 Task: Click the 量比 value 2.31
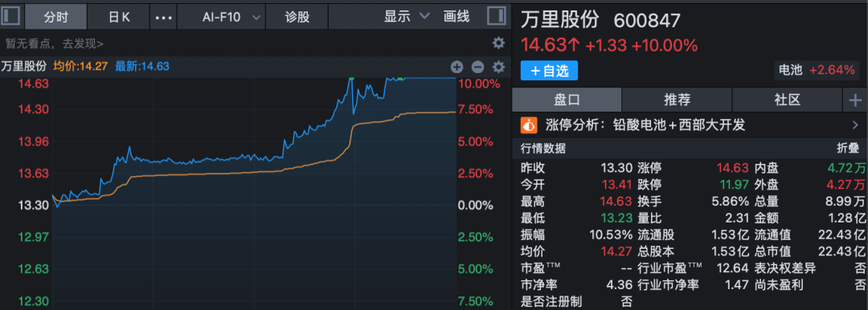[737, 218]
